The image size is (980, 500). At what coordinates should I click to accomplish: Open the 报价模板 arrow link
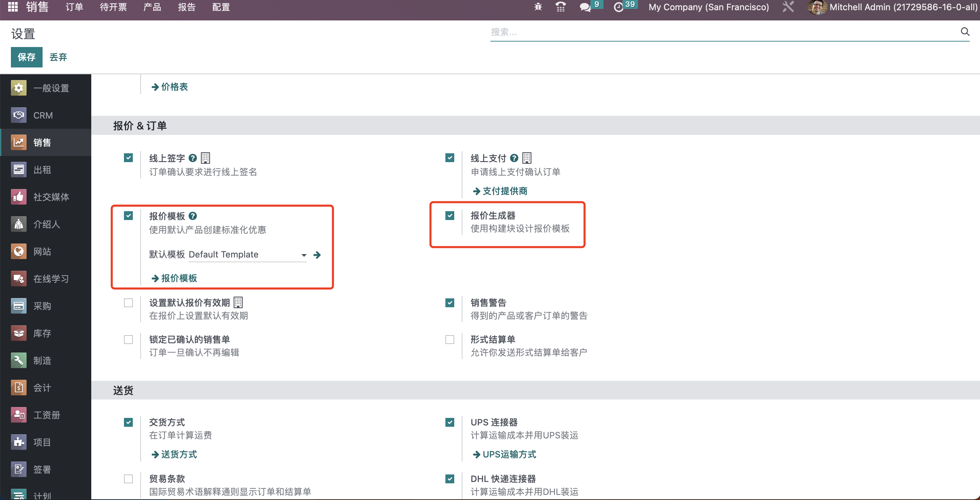174,278
